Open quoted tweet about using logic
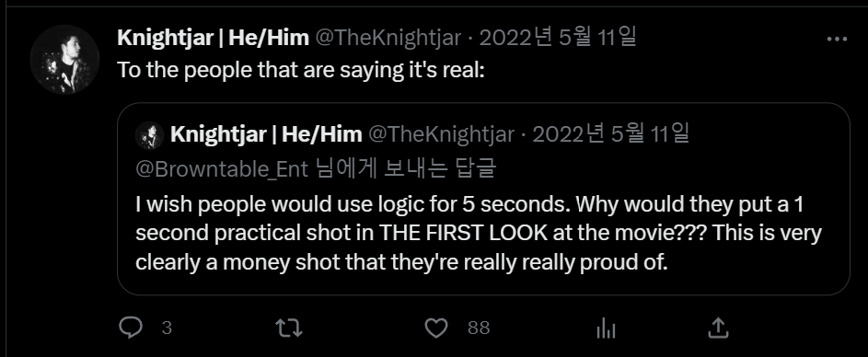The image size is (868, 357). tap(483, 199)
